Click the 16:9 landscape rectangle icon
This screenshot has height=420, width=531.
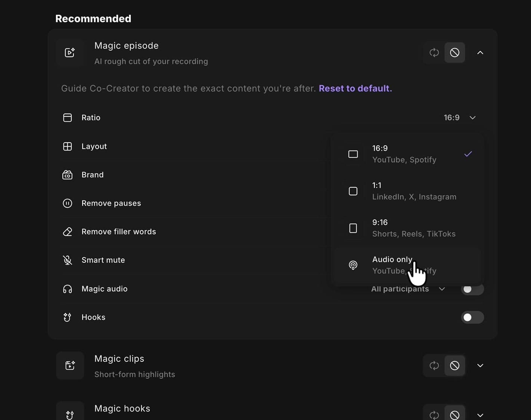click(353, 154)
